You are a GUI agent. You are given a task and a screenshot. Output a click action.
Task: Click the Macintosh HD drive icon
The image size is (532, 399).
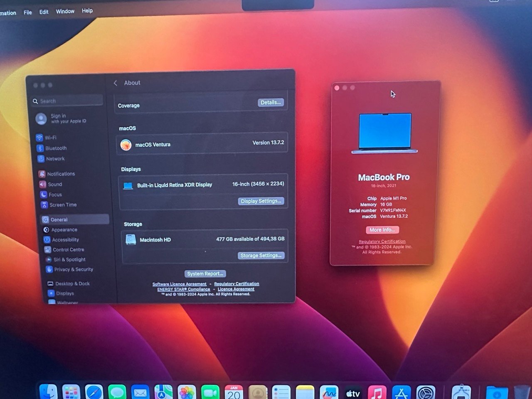tap(131, 239)
